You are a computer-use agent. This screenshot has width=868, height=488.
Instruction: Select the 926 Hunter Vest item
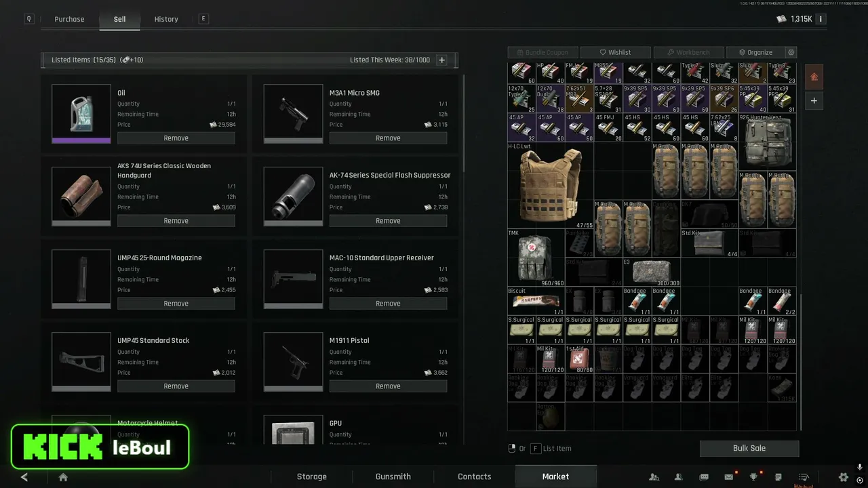click(768, 142)
